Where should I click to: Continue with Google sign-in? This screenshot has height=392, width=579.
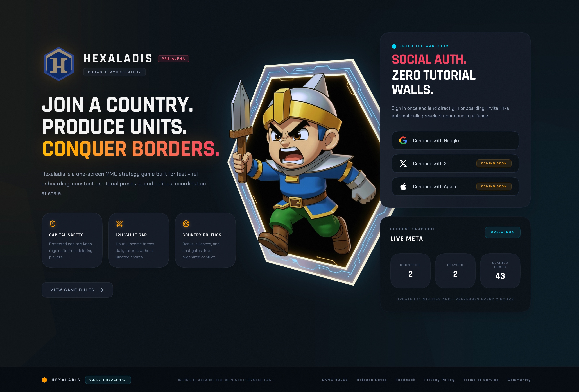tap(455, 140)
